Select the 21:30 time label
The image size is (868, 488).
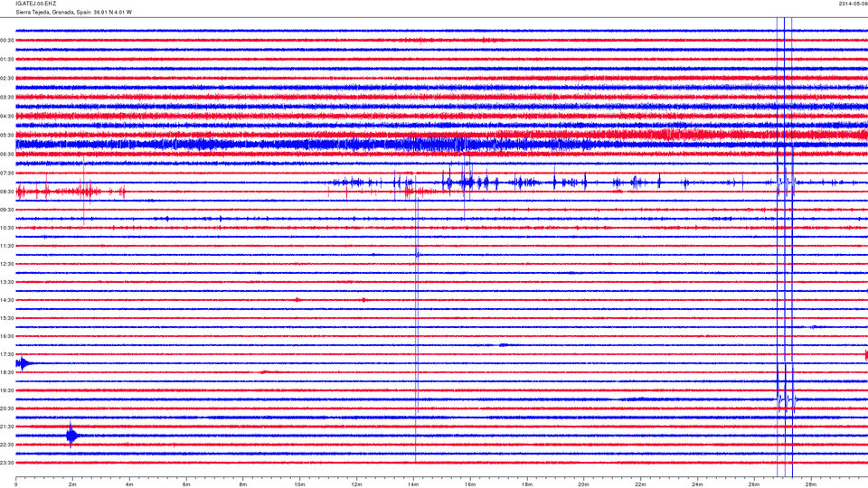[6, 427]
